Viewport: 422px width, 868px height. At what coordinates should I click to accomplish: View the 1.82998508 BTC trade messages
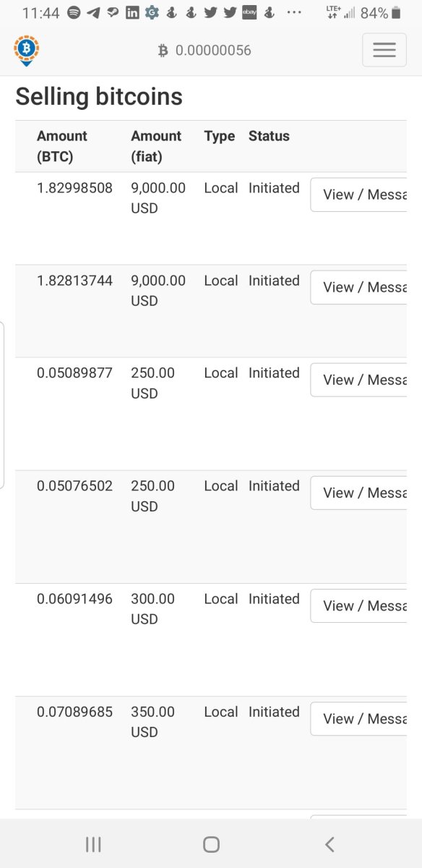[359, 195]
